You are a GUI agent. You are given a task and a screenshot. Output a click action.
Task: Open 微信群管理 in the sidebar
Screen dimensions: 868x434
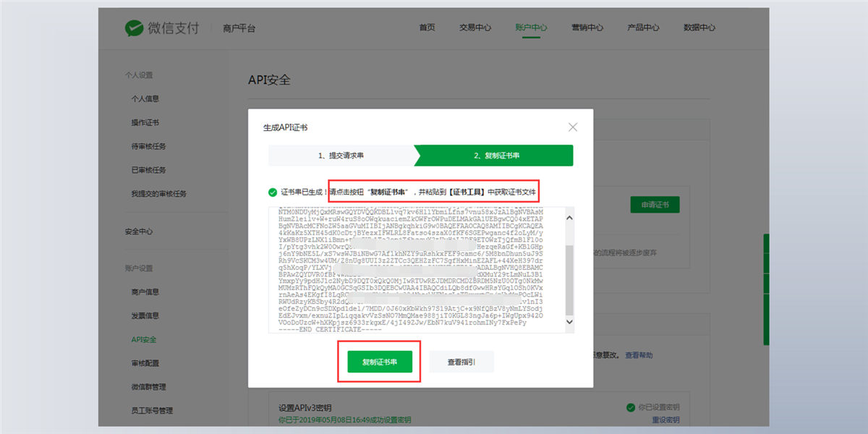148,387
